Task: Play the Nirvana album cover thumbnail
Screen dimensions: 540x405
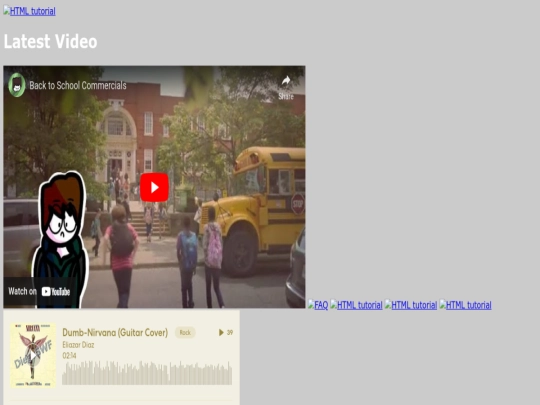Action: (33, 355)
